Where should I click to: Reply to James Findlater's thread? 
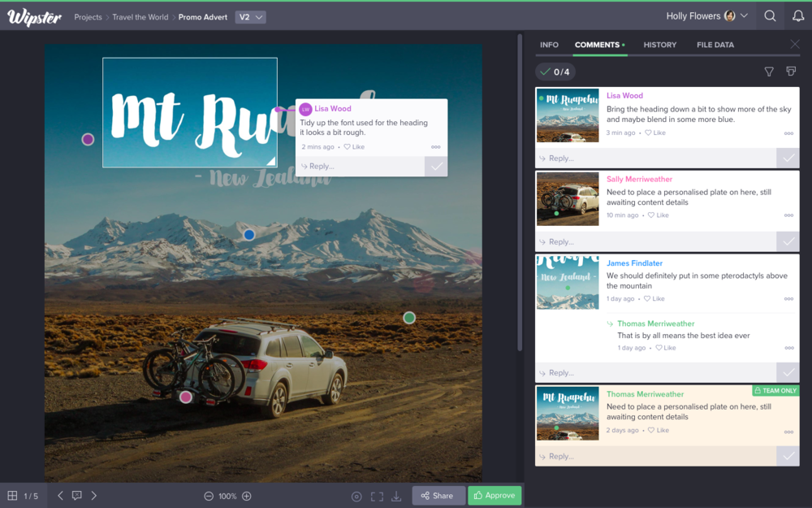tap(656, 373)
